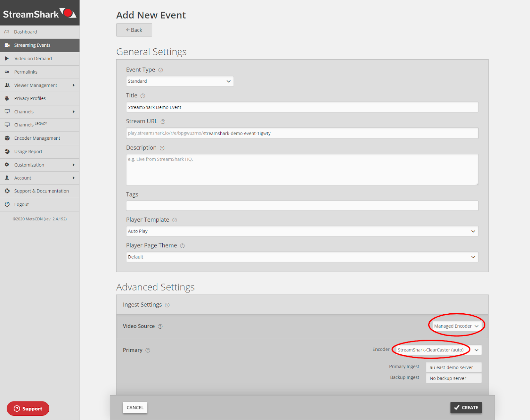This screenshot has height=420, width=530.
Task: Click the Channels monitor icon
Action: [x=7, y=112]
